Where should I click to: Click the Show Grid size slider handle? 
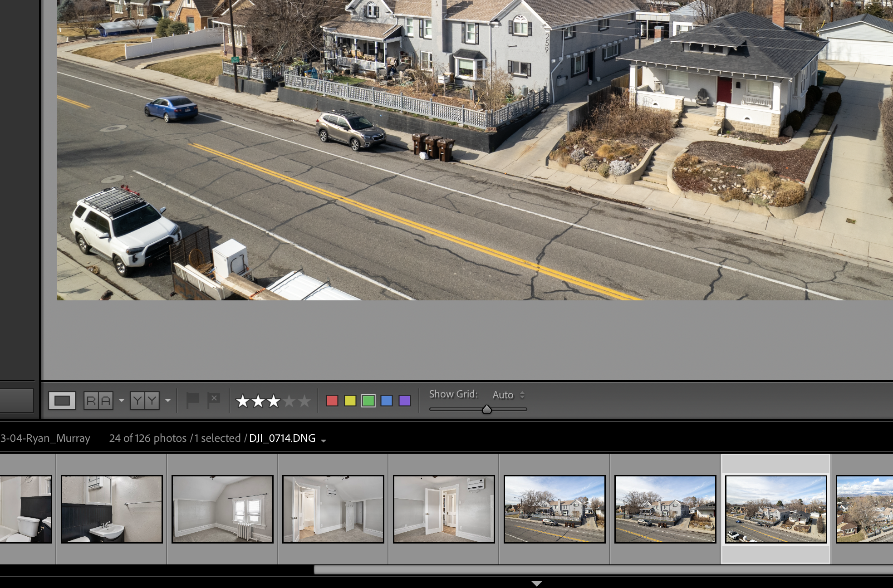[487, 409]
